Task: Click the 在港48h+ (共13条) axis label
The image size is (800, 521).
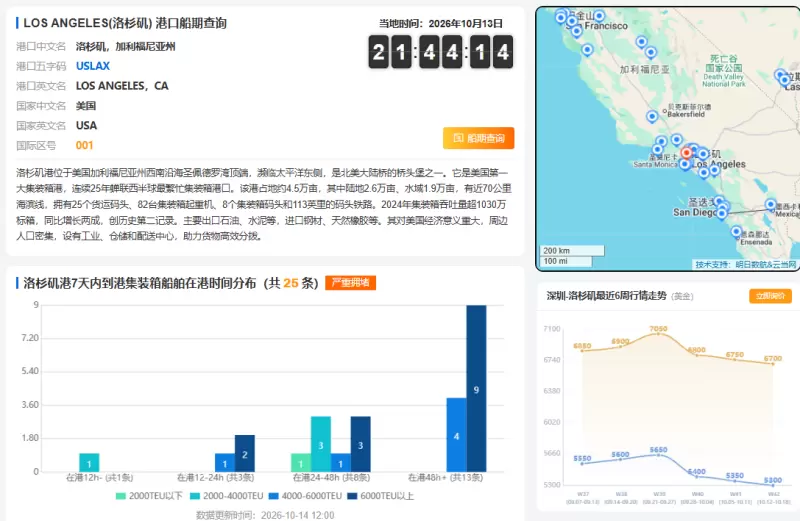Action: pyautogui.click(x=445, y=478)
